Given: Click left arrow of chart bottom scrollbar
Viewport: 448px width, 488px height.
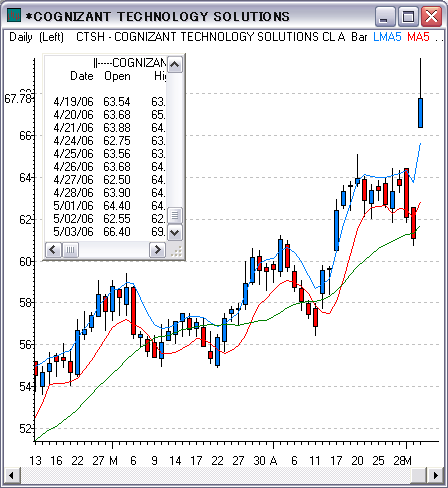Looking at the screenshot, I should point(11,475).
